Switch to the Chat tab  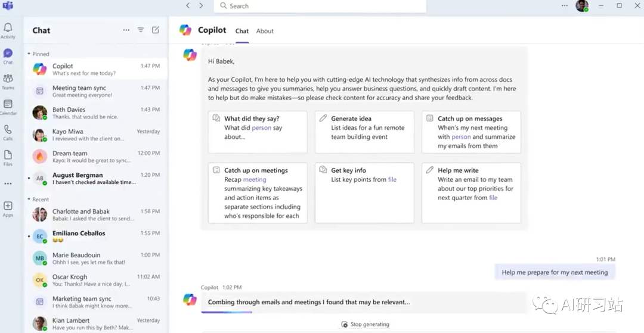242,31
